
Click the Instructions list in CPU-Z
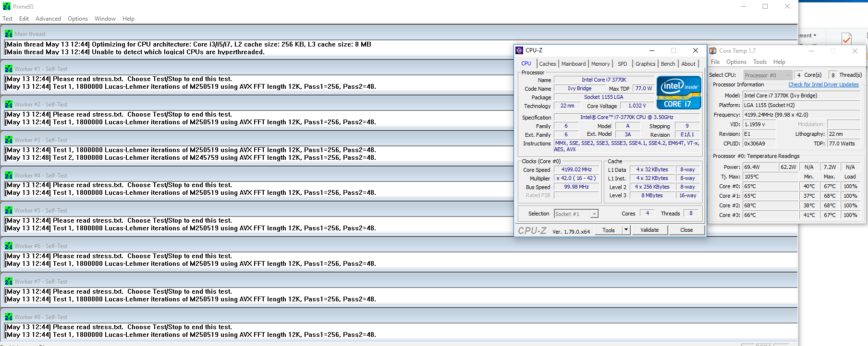(x=627, y=146)
